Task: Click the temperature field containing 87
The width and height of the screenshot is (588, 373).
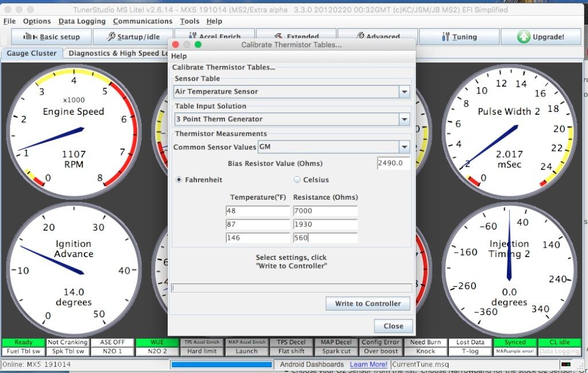Action: [x=258, y=224]
